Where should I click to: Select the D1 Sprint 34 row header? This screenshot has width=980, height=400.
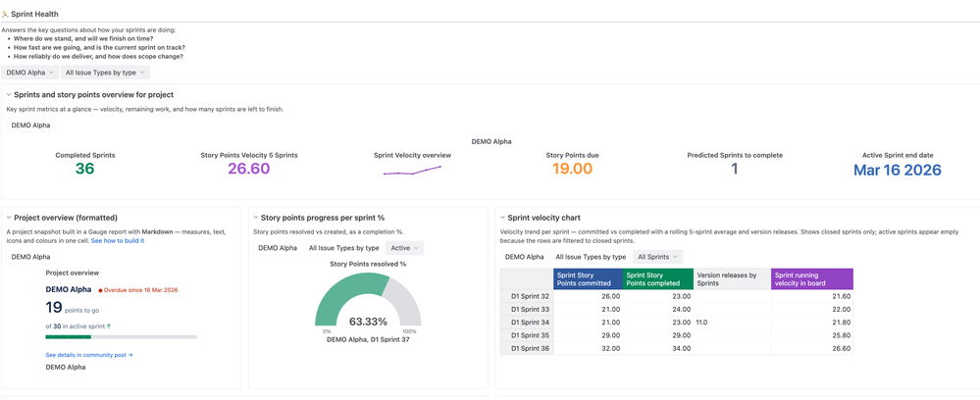(527, 323)
